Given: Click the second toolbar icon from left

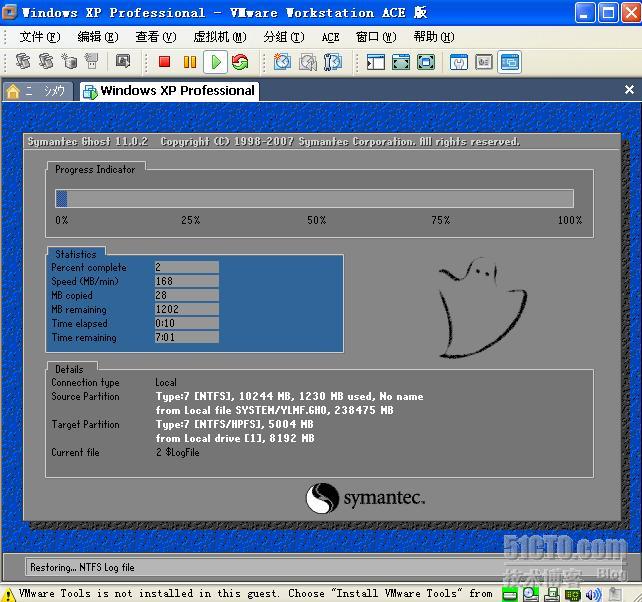Looking at the screenshot, I should click(x=46, y=61).
